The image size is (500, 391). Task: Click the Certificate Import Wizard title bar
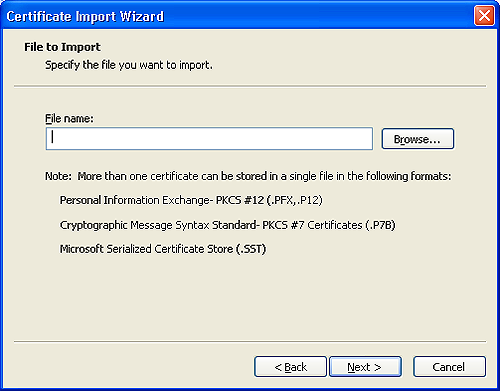click(x=233, y=16)
